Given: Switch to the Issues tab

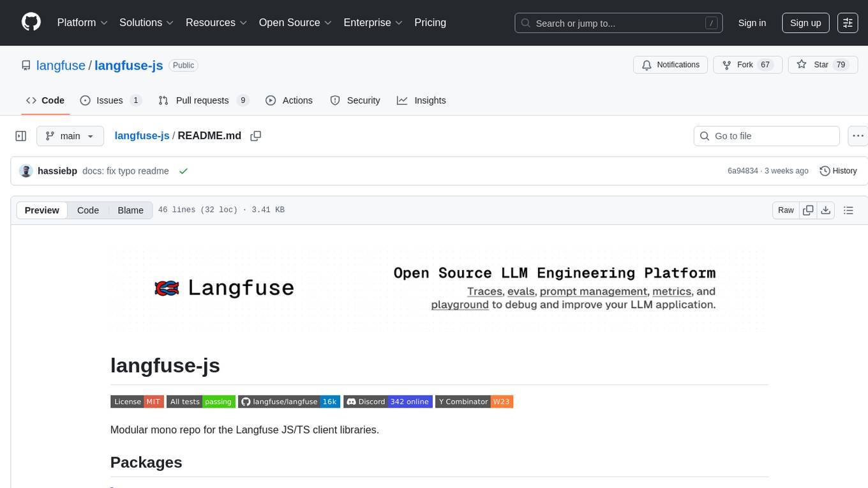Looking at the screenshot, I should click(111, 100).
